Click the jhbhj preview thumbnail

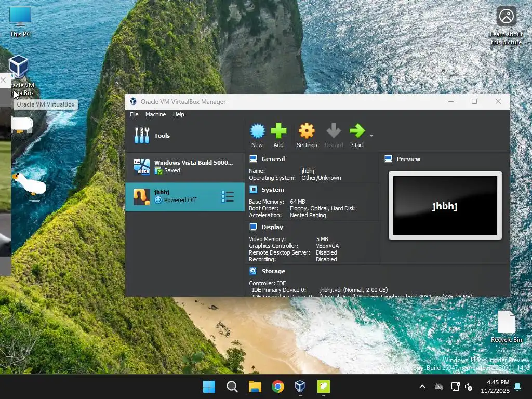(x=445, y=206)
